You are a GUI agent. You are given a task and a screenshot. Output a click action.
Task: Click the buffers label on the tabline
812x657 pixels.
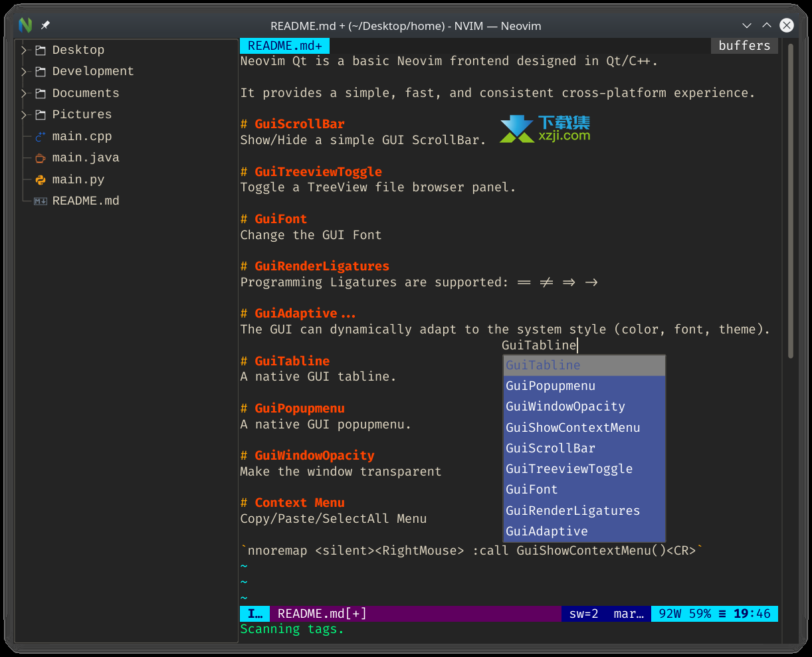tap(744, 46)
